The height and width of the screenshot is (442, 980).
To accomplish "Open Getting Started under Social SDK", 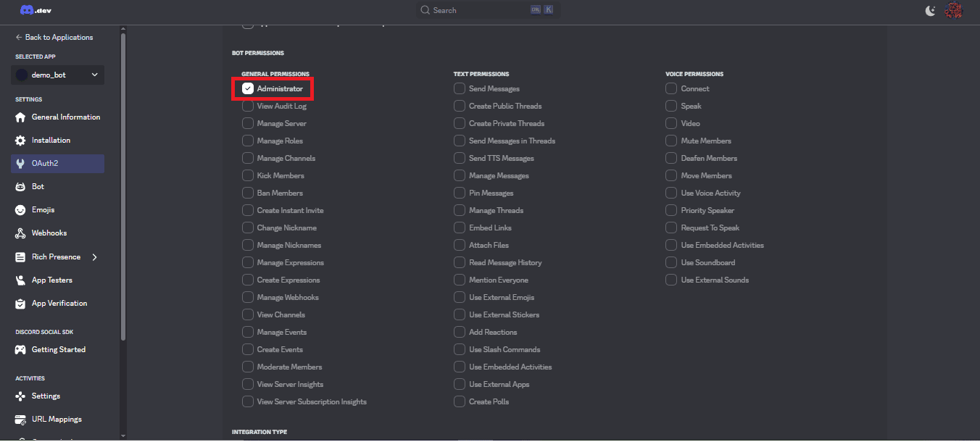I will (x=58, y=350).
